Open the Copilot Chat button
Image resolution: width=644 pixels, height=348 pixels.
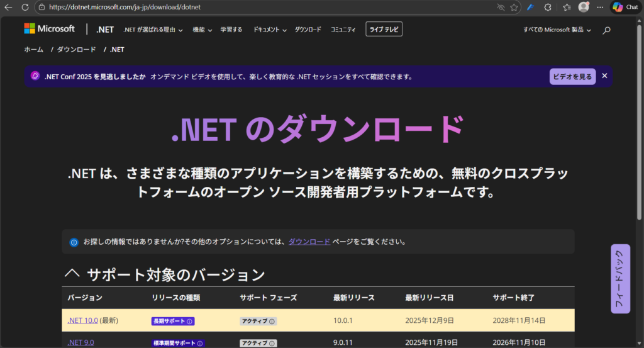tap(625, 7)
